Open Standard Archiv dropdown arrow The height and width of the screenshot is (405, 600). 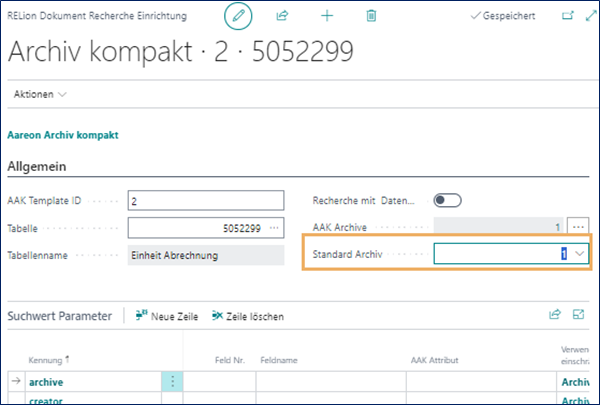[x=579, y=255]
